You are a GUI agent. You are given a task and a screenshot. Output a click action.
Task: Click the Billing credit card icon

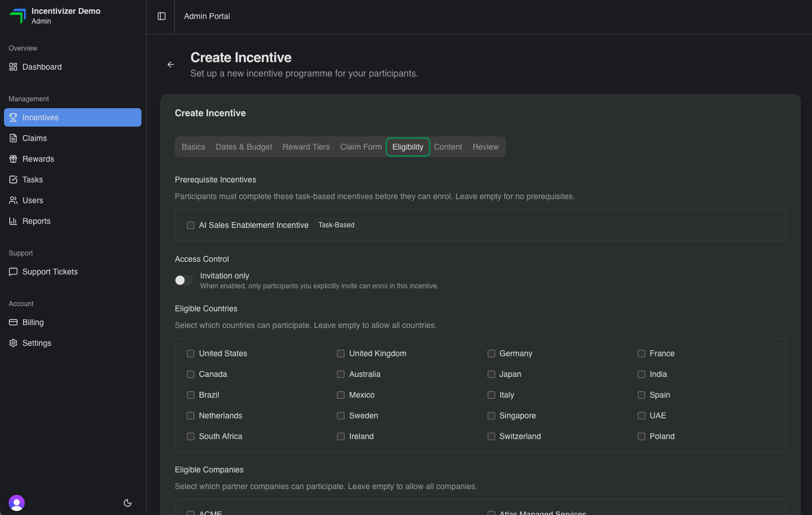[x=13, y=322]
